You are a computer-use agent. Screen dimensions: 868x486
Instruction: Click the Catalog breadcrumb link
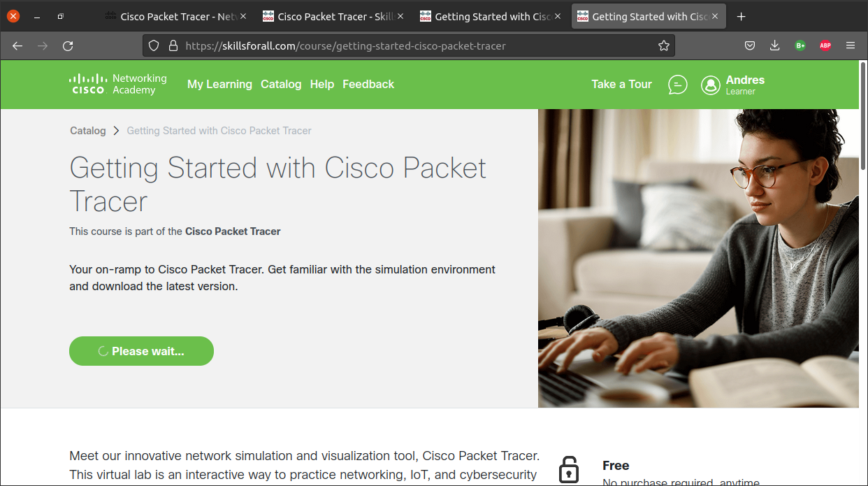click(88, 131)
